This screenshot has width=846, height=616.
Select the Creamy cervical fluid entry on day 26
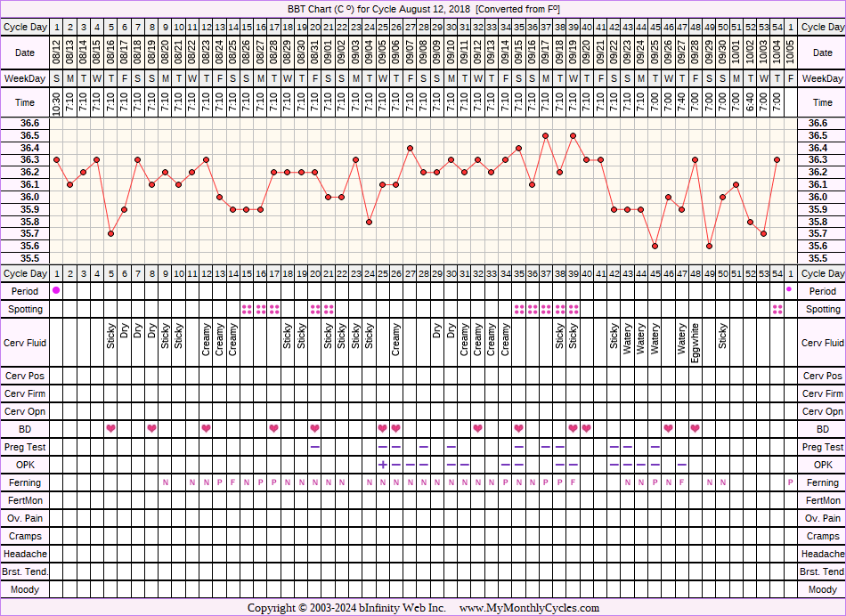395,343
